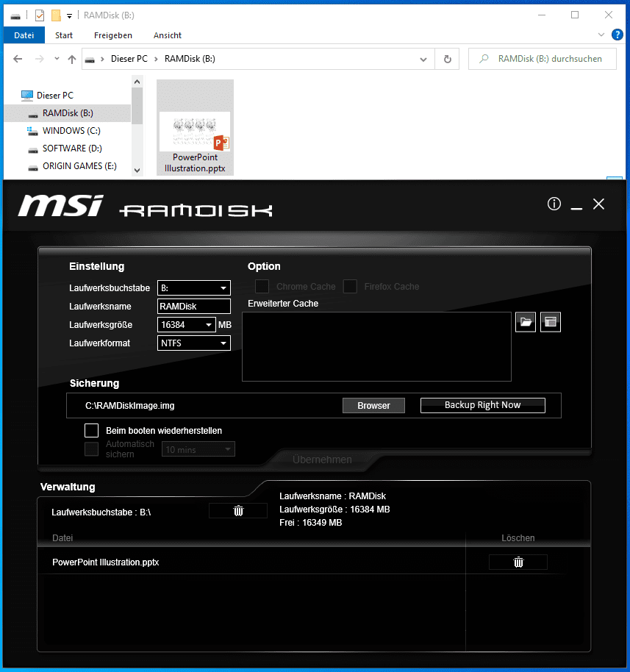Open the Datei menu in Explorer
630x672 pixels.
24,35
